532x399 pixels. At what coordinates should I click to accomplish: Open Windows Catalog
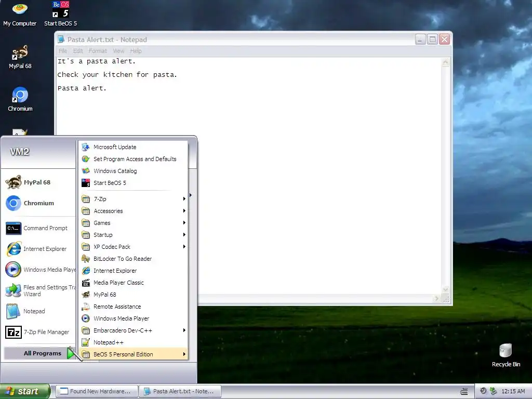[134, 170]
